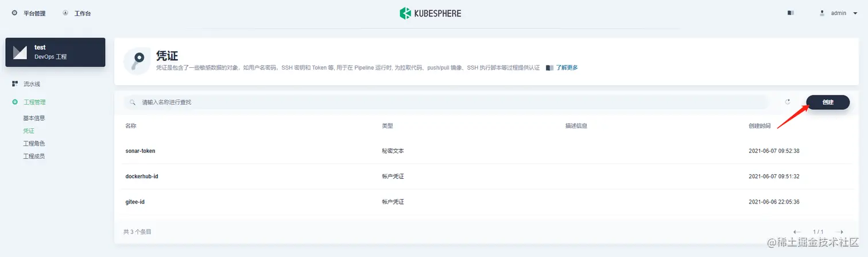This screenshot has height=257, width=868.
Task: Go to the next page arrow
Action: tap(839, 232)
